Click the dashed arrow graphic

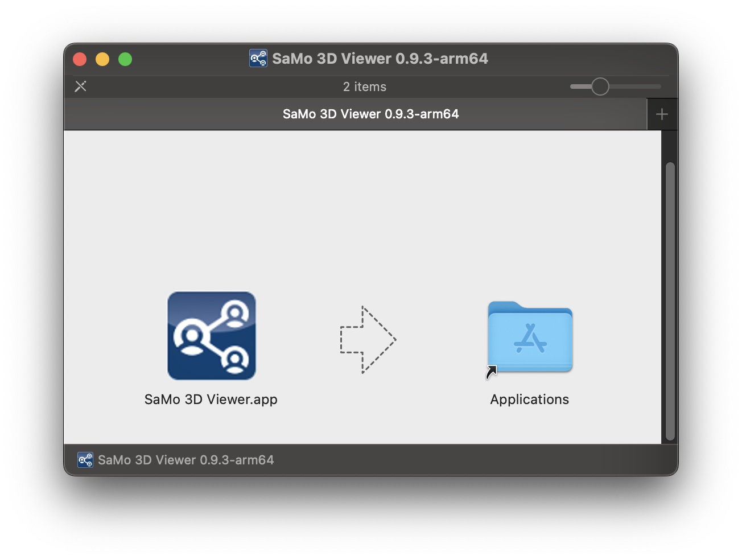click(368, 340)
